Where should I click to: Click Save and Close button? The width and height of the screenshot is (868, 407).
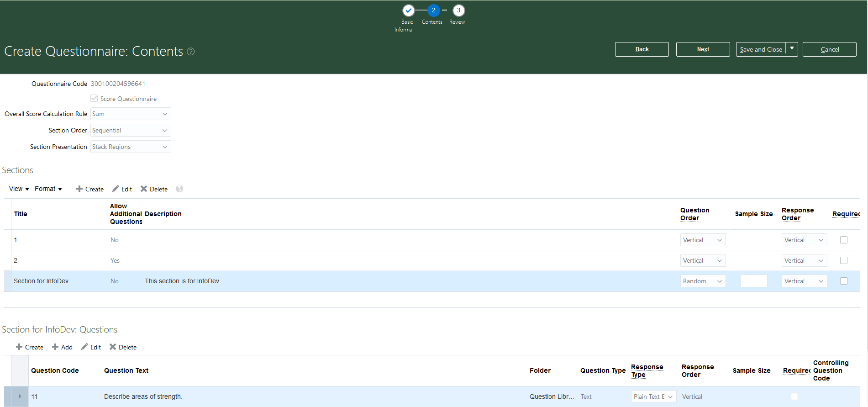(761, 49)
